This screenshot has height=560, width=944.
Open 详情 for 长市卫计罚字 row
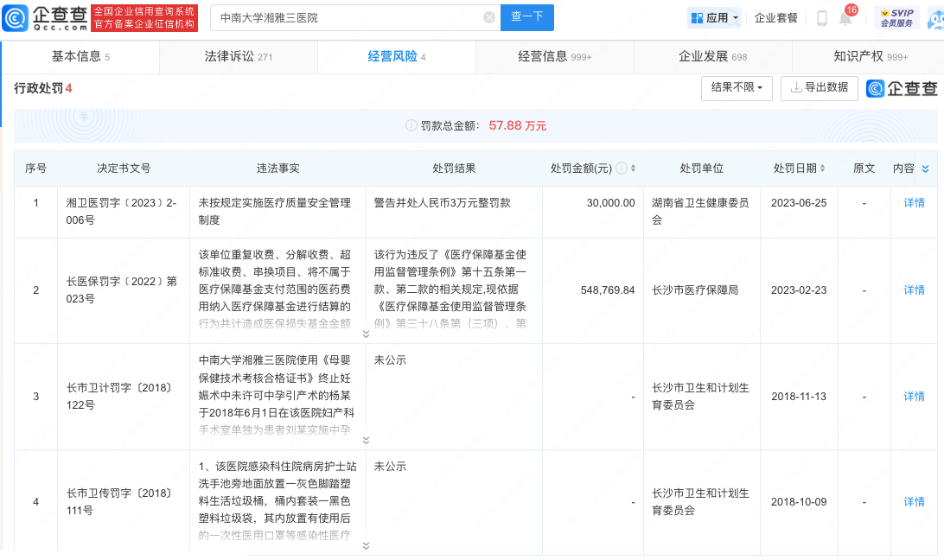tap(914, 396)
